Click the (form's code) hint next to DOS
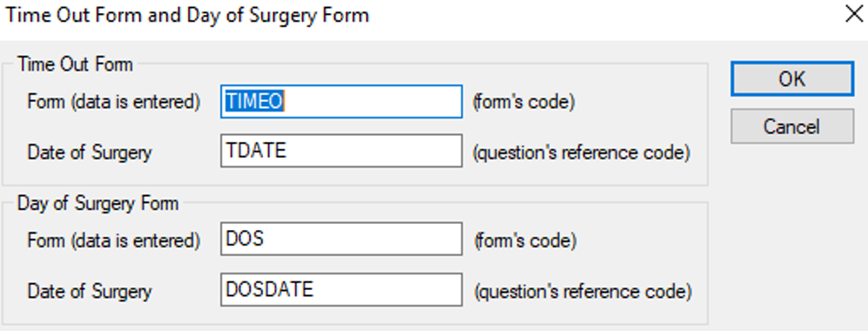This screenshot has width=868, height=331. [524, 240]
